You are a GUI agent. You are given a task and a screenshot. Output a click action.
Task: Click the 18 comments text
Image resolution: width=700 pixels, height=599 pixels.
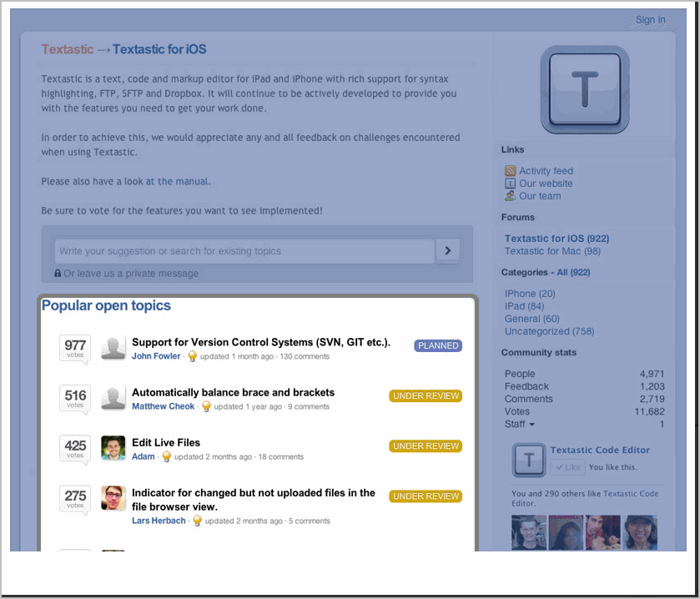[281, 456]
